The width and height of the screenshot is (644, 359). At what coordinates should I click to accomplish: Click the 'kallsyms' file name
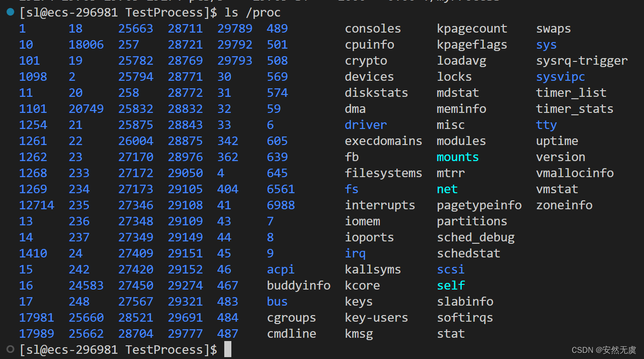click(x=373, y=269)
